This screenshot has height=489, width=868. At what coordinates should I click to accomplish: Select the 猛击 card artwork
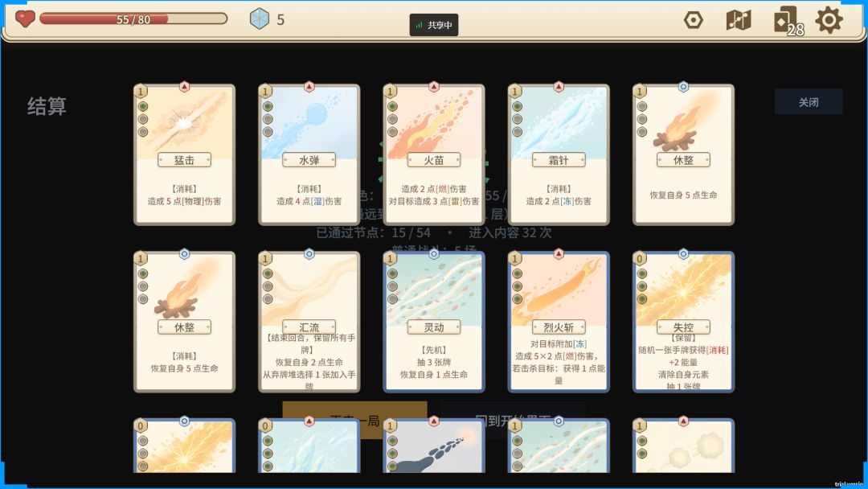(184, 123)
